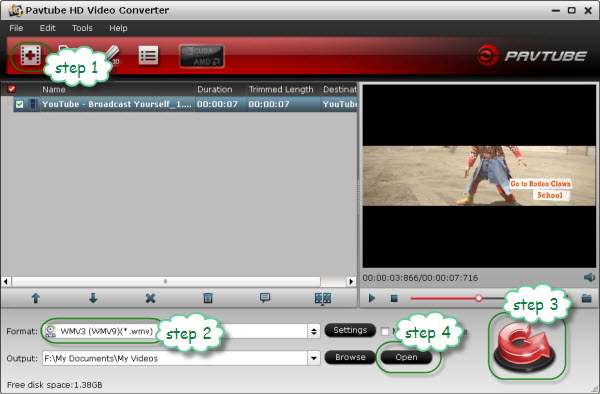Expand the Format dropdown arrows
This screenshot has height=394, width=600.
[314, 331]
